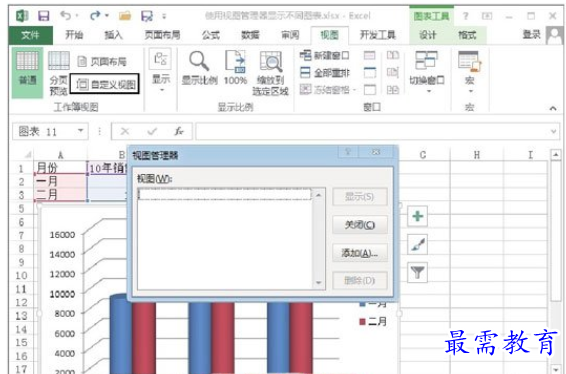Open the Zoom (显示比例) dialog
The height and width of the screenshot is (374, 566).
pyautogui.click(x=199, y=68)
